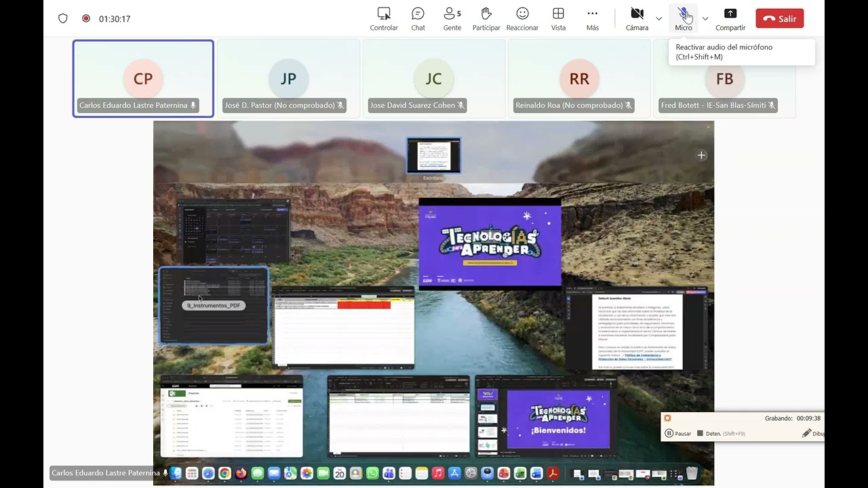Select José D. Pastor's participant tile

(288, 79)
